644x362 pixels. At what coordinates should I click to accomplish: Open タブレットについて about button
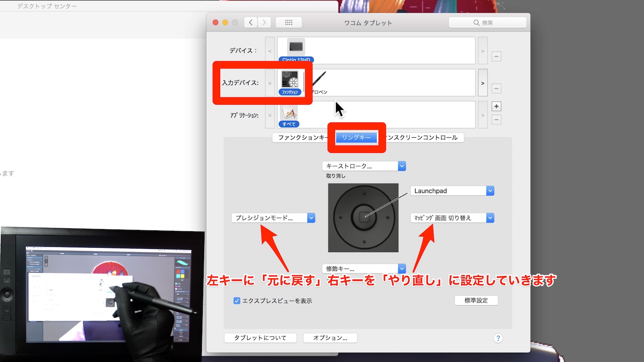260,338
